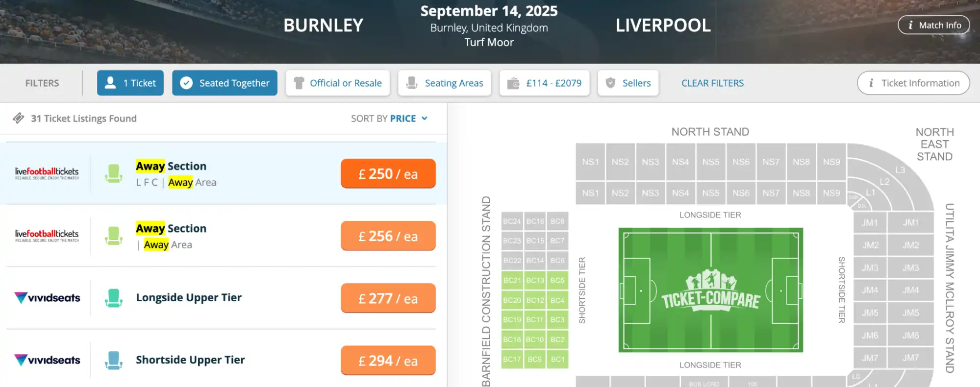This screenshot has width=980, height=387.
Task: Click the ticket tag icon near 31 Ticket Listings Found
Action: pos(19,118)
